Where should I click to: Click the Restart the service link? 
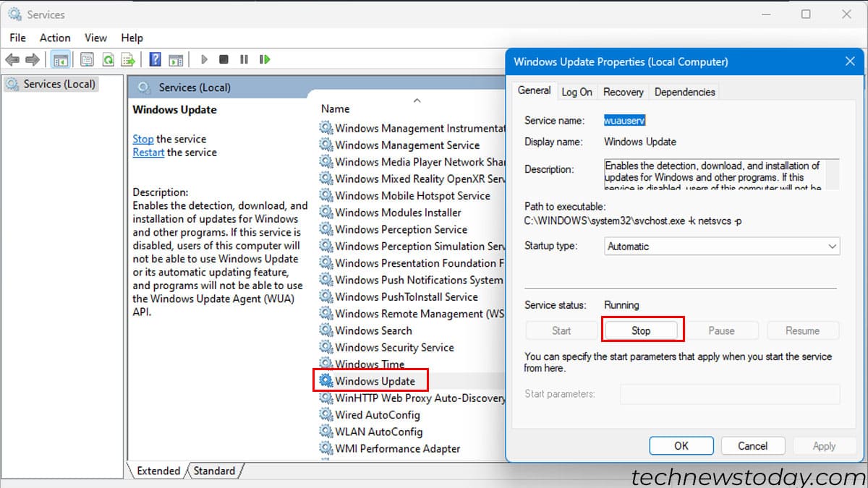[148, 153]
